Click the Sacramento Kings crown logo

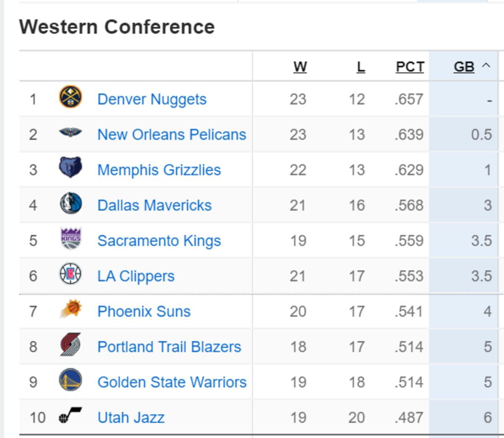click(70, 239)
